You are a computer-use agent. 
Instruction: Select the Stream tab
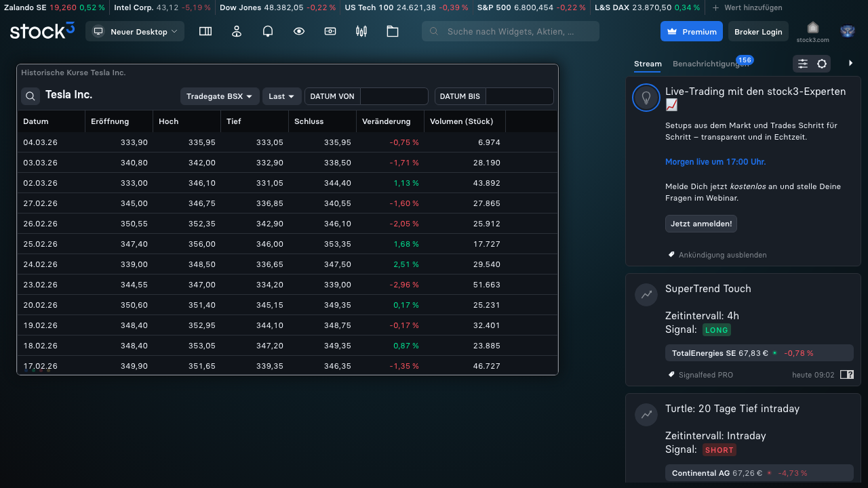[x=648, y=64]
